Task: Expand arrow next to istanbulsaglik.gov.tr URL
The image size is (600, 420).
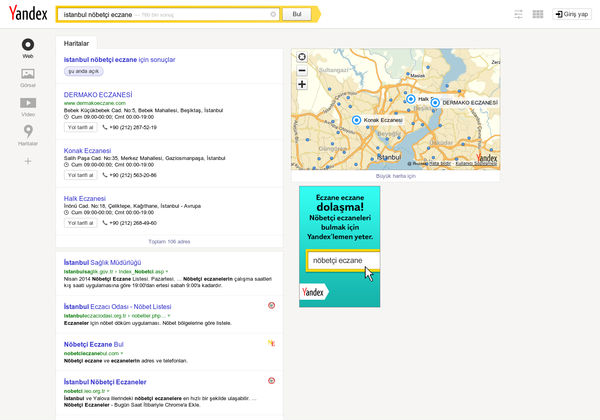Action: pos(167,272)
